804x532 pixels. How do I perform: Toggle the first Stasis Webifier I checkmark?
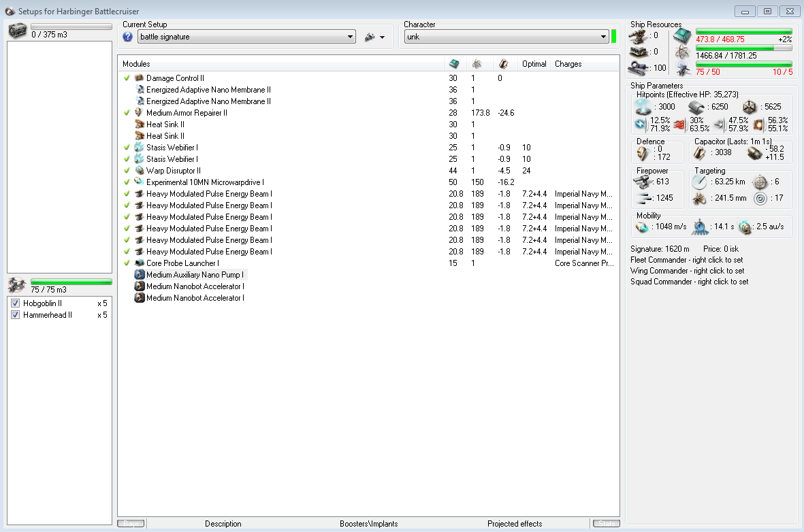(x=127, y=147)
